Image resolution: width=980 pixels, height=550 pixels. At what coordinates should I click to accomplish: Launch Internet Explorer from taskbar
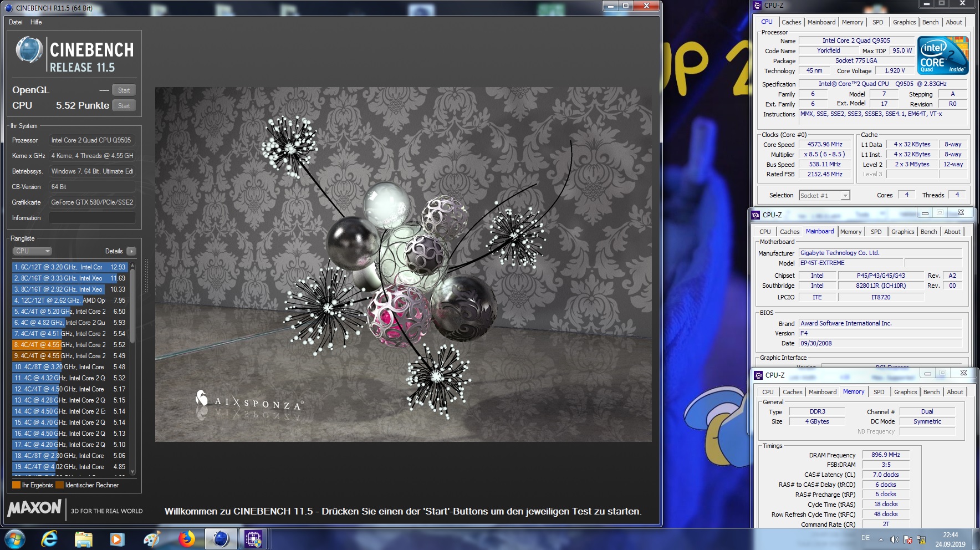(x=49, y=539)
